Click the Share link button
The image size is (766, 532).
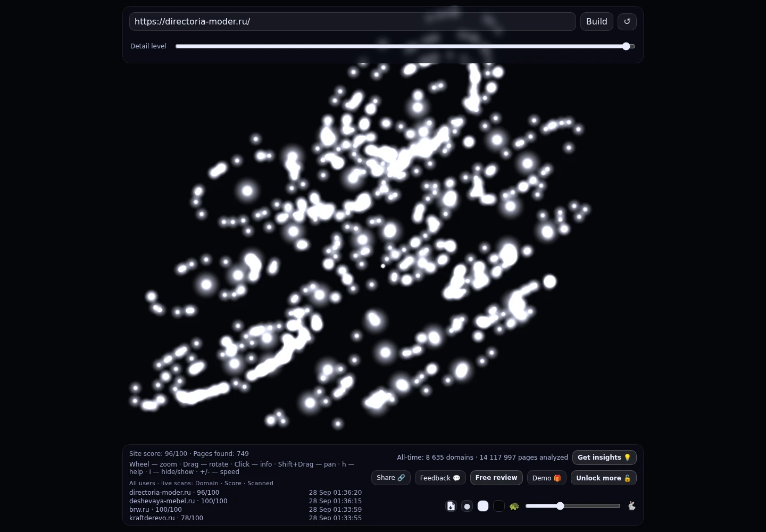click(390, 478)
